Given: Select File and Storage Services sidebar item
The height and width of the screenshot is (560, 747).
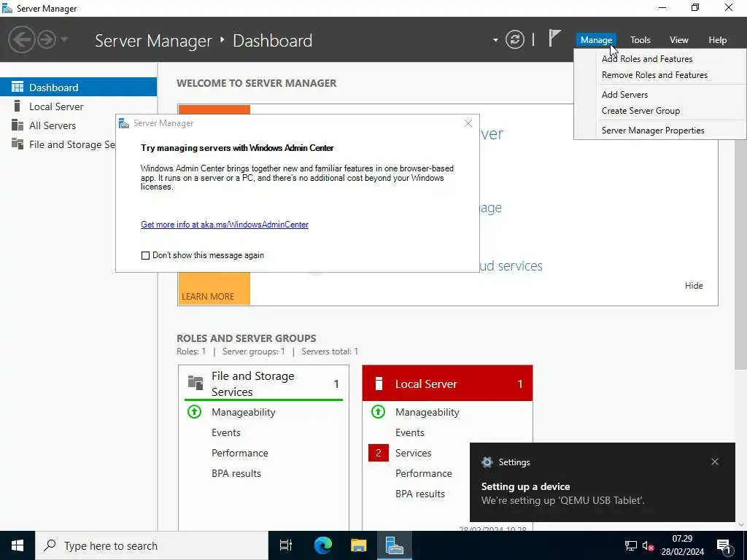Looking at the screenshot, I should (x=58, y=144).
